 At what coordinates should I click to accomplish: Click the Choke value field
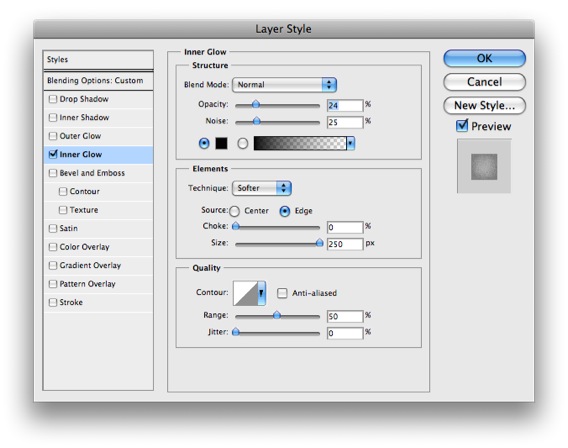point(345,227)
